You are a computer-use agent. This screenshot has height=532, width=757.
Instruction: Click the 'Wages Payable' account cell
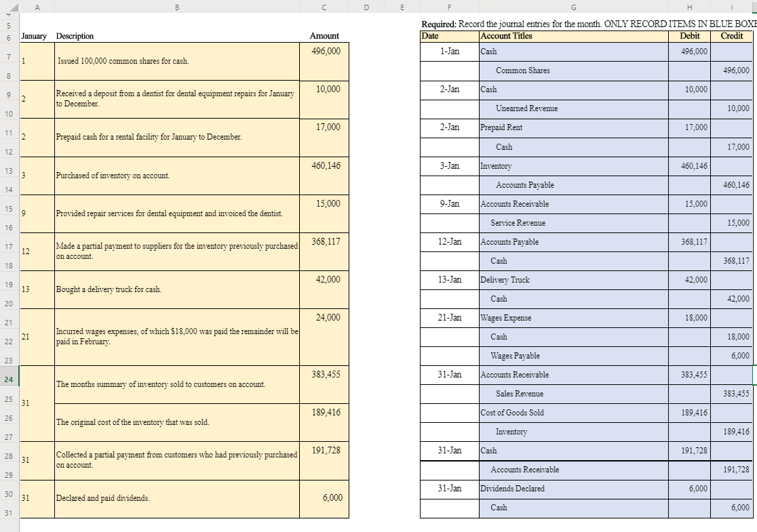(x=574, y=356)
